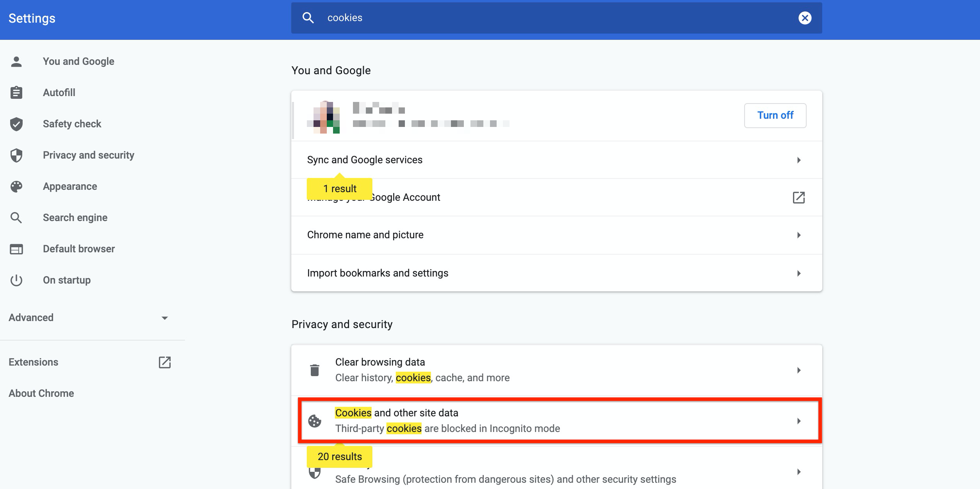Click the Turn off sync button
Viewport: 980px width, 489px height.
coord(775,115)
